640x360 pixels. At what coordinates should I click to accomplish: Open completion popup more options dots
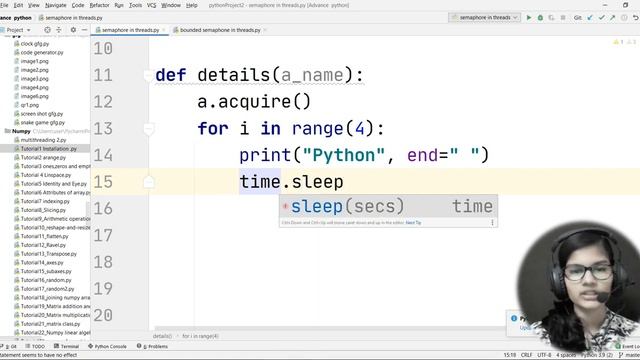coord(492,222)
